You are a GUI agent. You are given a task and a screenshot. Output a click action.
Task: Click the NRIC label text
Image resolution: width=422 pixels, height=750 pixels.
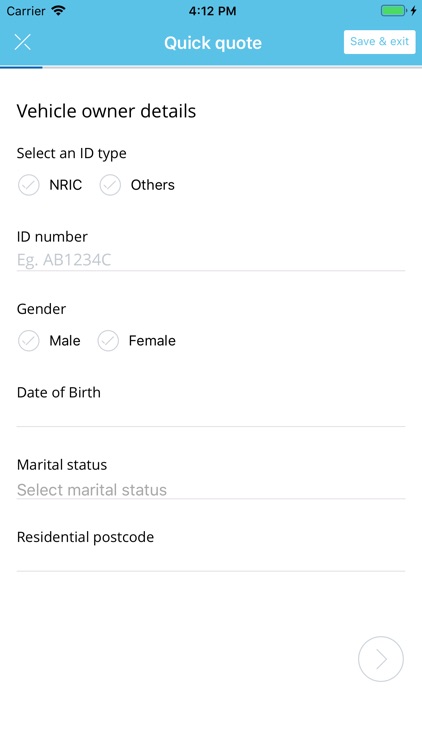coord(66,185)
